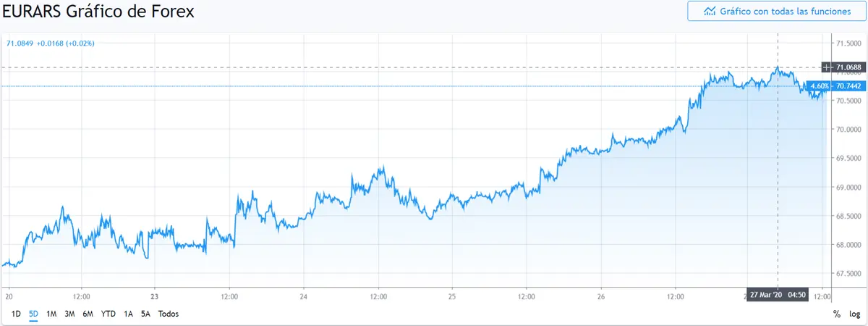The image size is (868, 326).
Task: Choose the 6M time range
Action: [88, 314]
